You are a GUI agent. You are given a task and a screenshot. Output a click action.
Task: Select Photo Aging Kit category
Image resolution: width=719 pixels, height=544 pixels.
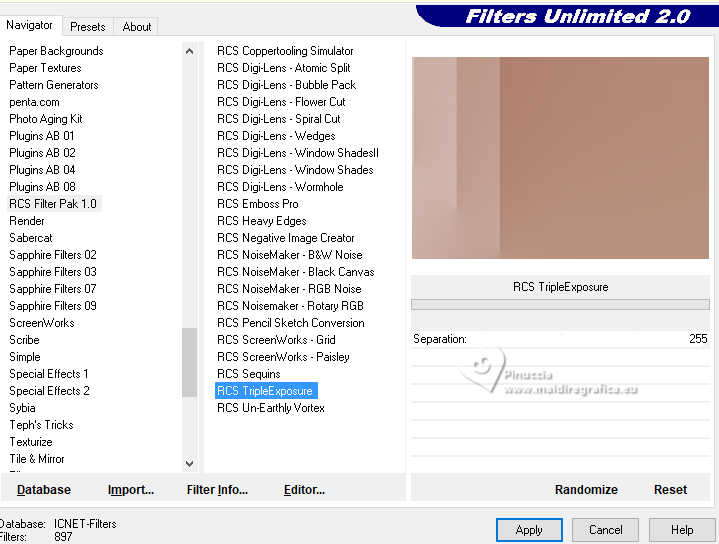(x=45, y=119)
